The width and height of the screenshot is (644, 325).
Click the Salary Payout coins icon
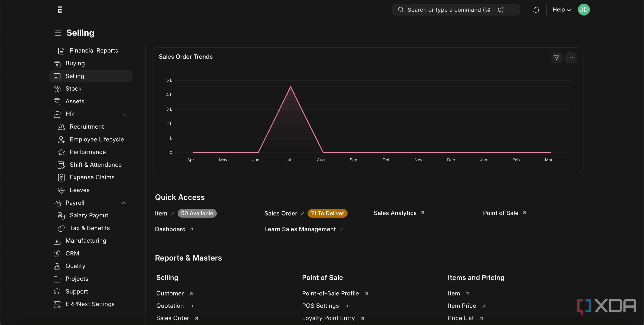coord(61,216)
